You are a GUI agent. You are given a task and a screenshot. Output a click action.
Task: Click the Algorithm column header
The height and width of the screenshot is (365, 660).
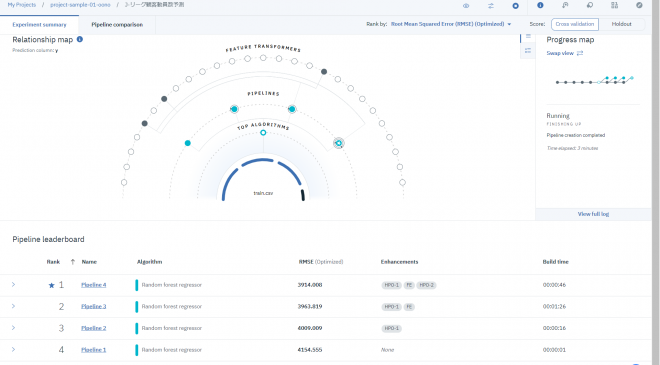point(149,262)
